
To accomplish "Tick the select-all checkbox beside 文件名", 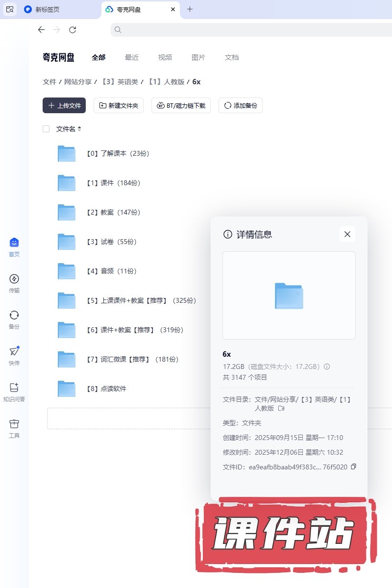I will coord(46,129).
